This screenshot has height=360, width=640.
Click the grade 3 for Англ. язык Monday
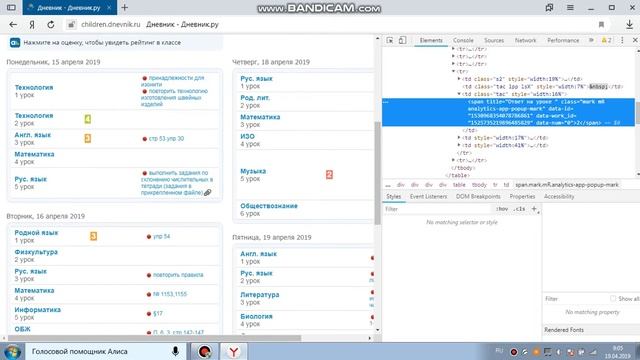click(87, 138)
